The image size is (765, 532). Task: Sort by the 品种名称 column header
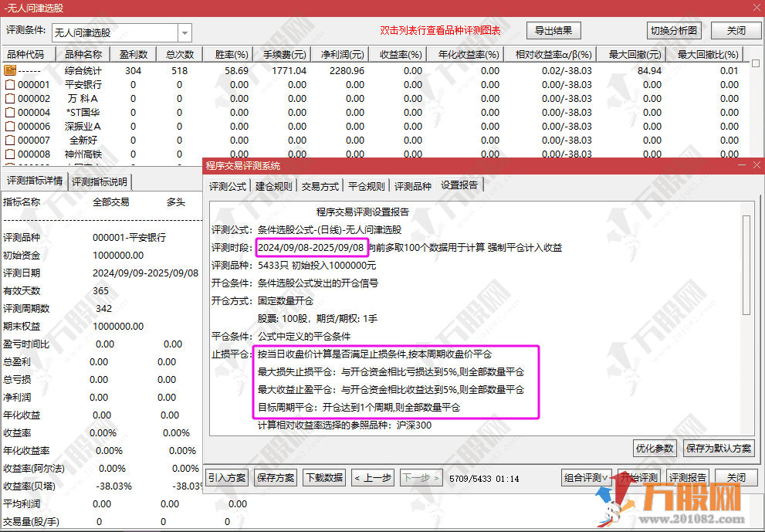coord(83,54)
